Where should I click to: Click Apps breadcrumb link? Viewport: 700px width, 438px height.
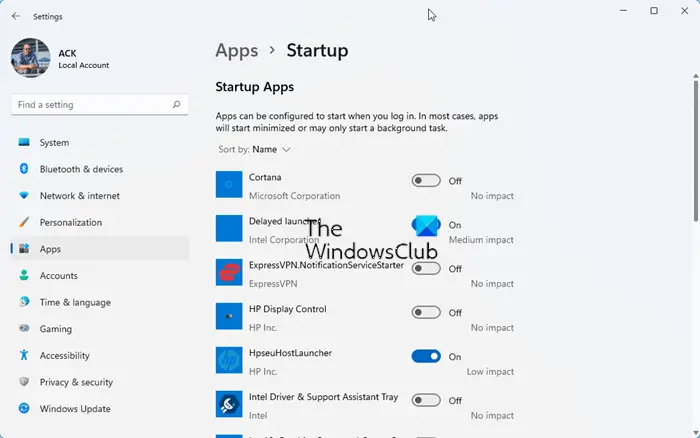[x=237, y=50]
